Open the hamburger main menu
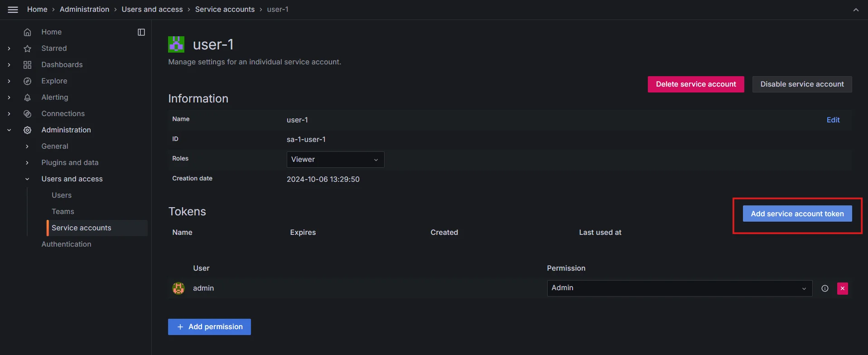 point(13,10)
